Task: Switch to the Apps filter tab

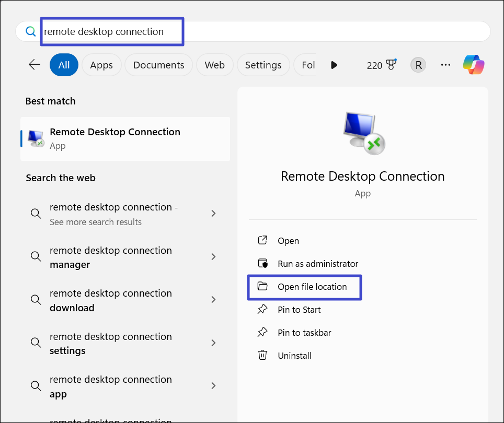Action: [101, 65]
